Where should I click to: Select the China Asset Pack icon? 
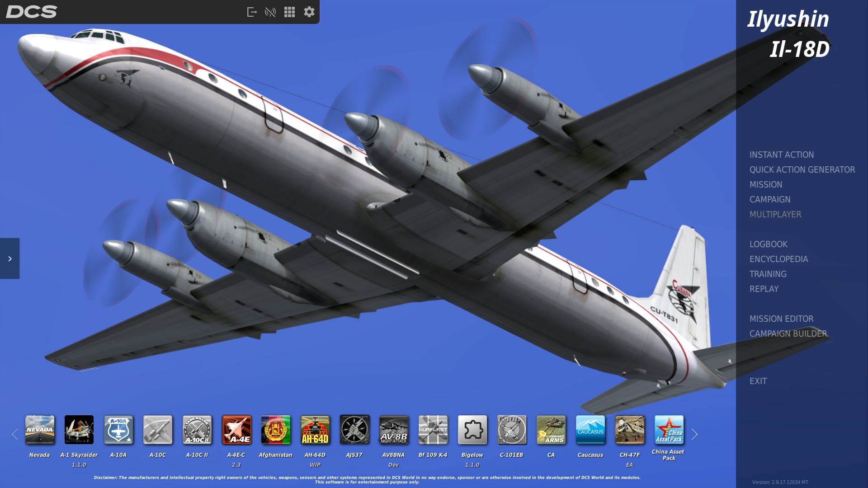669,430
